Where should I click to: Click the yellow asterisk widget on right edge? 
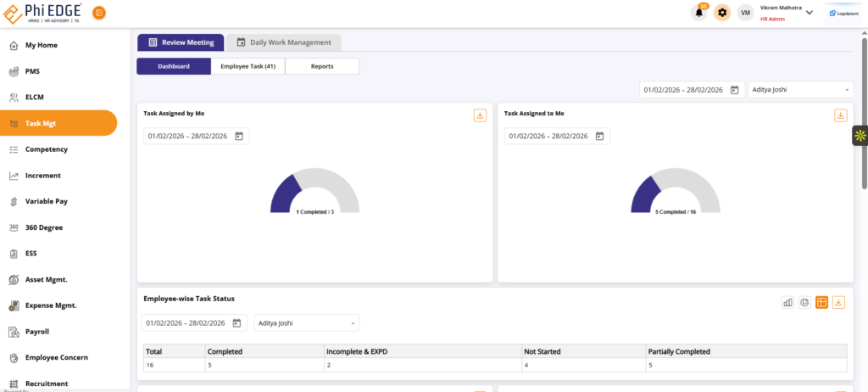point(860,136)
